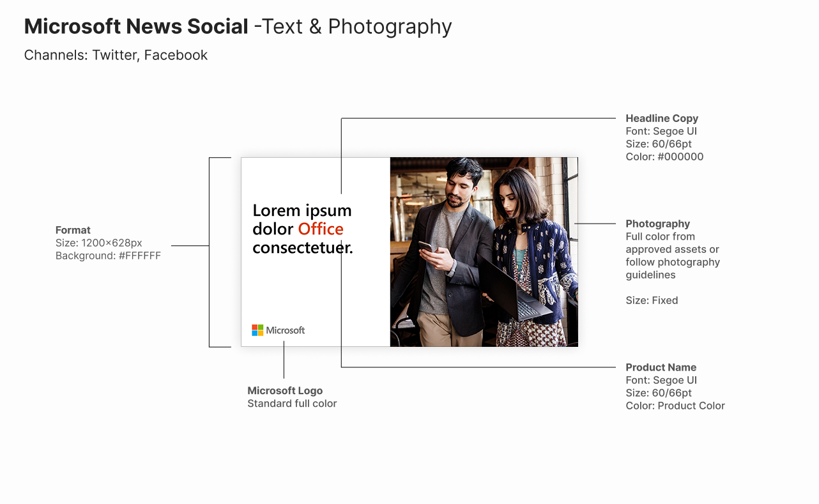Click "Color: Product Color" text
This screenshot has height=504, width=819.
coord(675,406)
